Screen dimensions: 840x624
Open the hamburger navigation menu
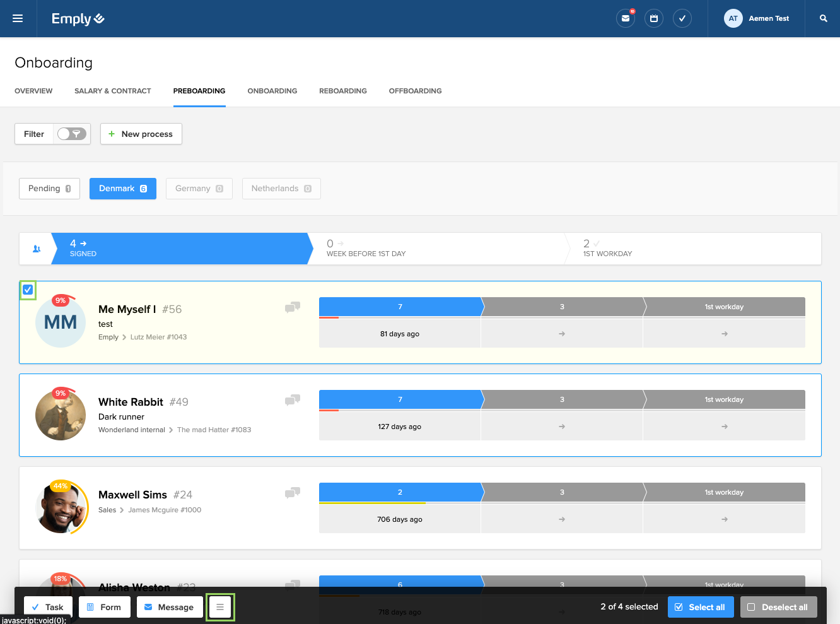coord(18,18)
